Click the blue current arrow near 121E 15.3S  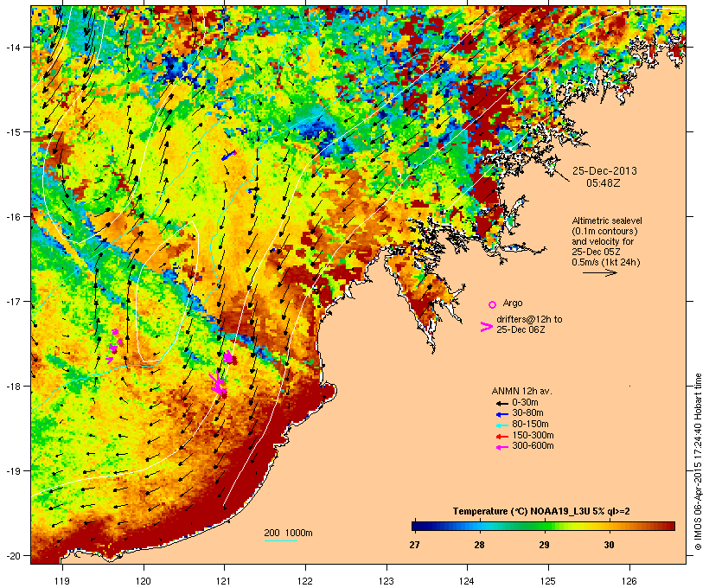tap(229, 155)
